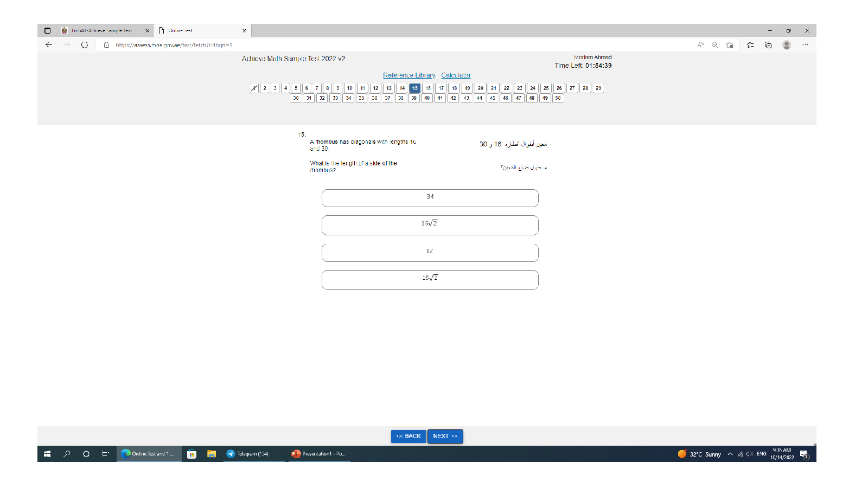The height and width of the screenshot is (488, 868).
Task: Open Edge Settings and more ellipsis menu
Action: pos(805,45)
